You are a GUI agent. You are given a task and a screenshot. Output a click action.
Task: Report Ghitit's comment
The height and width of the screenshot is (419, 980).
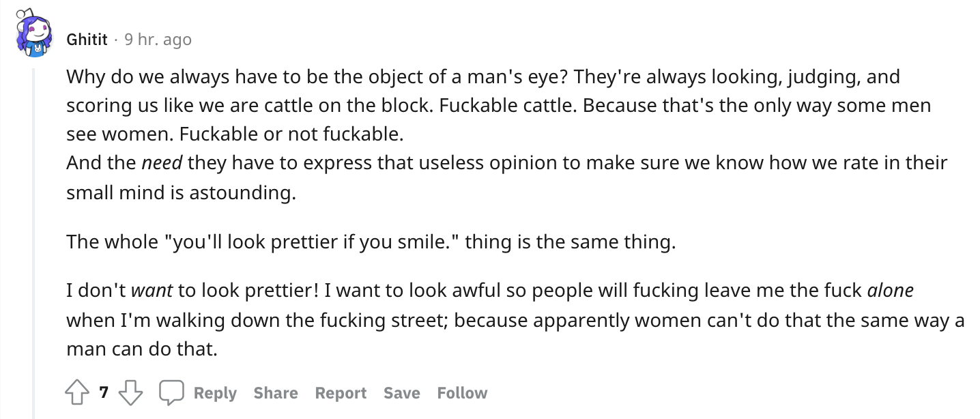(341, 393)
